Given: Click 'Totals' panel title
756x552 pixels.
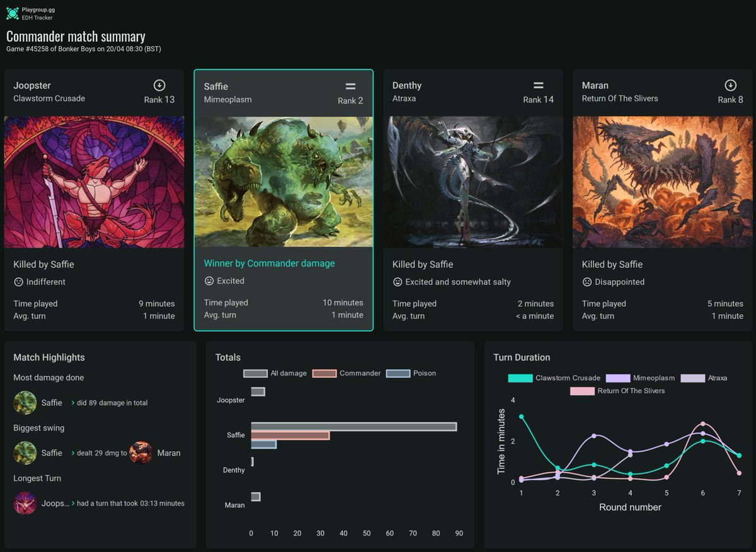Looking at the screenshot, I should pyautogui.click(x=228, y=357).
